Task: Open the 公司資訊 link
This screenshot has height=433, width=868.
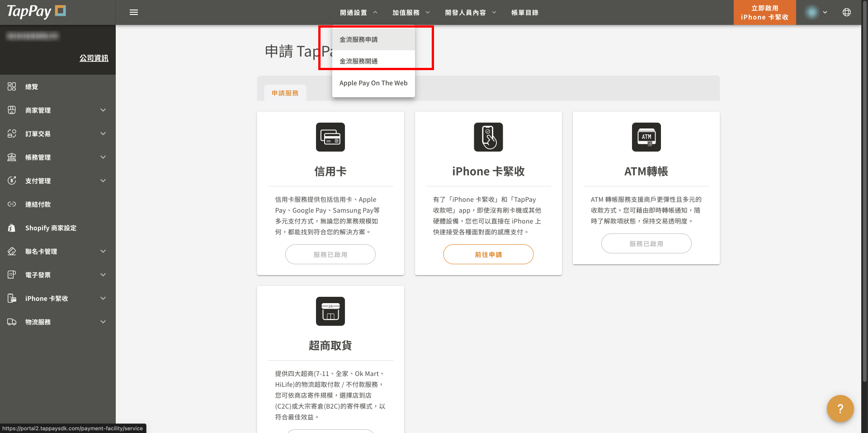Action: click(94, 58)
